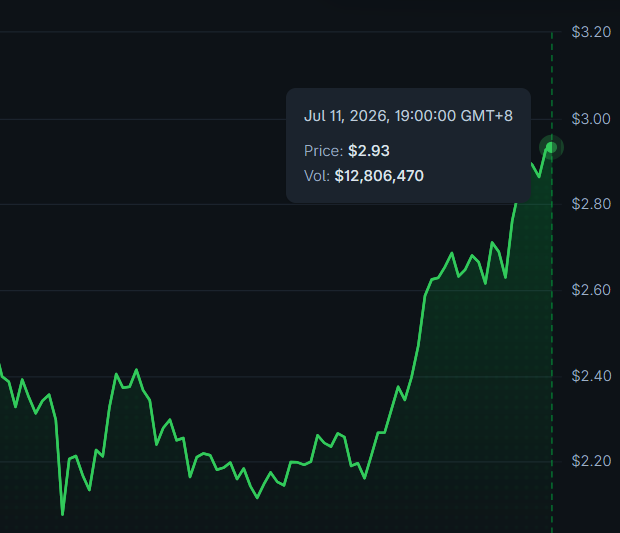The width and height of the screenshot is (620, 533).
Task: Click the tooltip date Jul 11, 2026 text
Action: tap(408, 116)
